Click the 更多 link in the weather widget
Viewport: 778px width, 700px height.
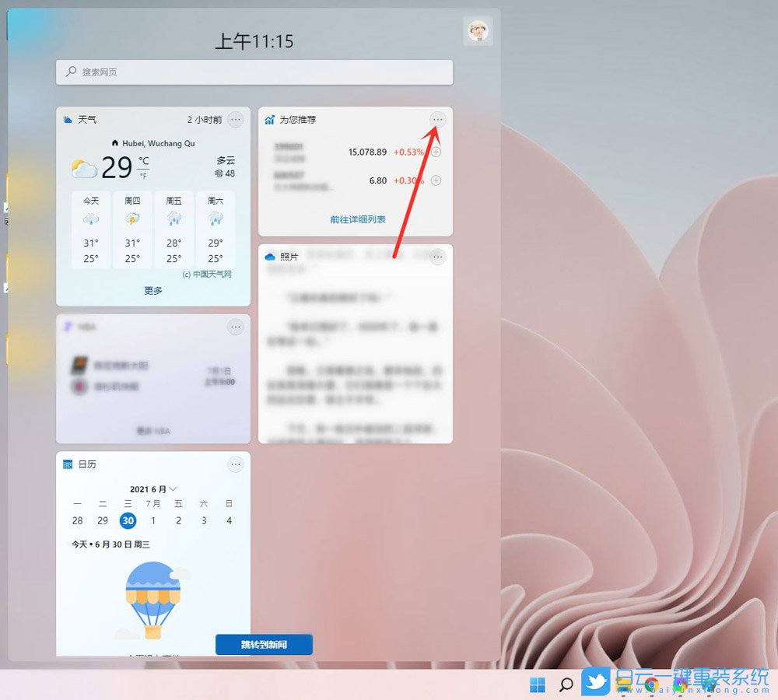click(152, 291)
